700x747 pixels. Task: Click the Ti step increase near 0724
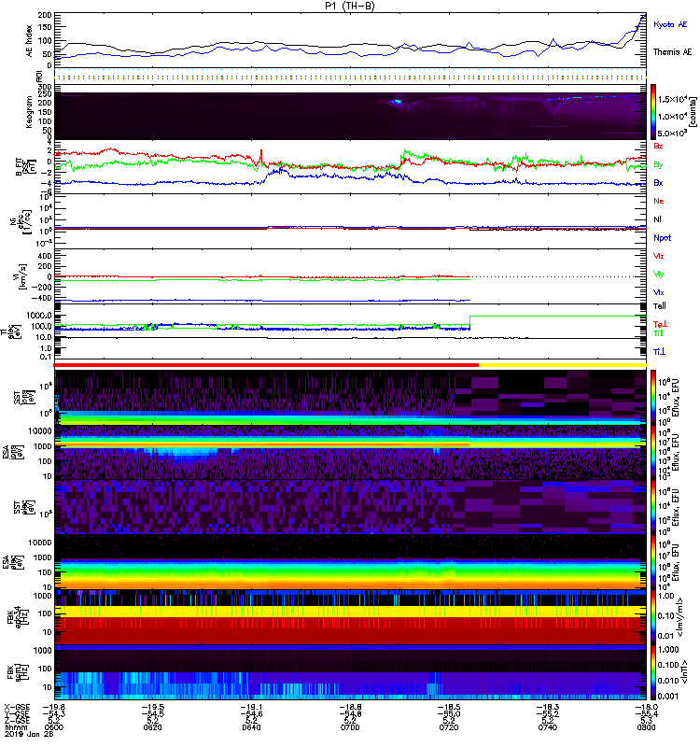coord(470,321)
